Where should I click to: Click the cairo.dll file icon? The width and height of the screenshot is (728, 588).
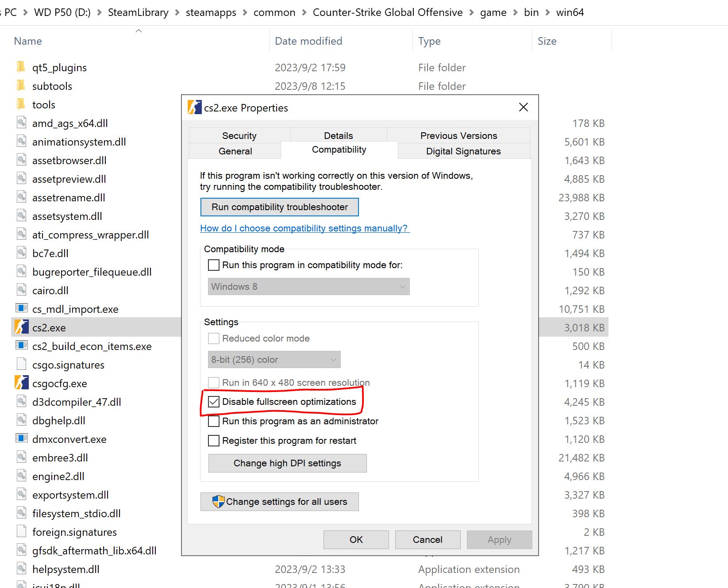pyautogui.click(x=21, y=290)
